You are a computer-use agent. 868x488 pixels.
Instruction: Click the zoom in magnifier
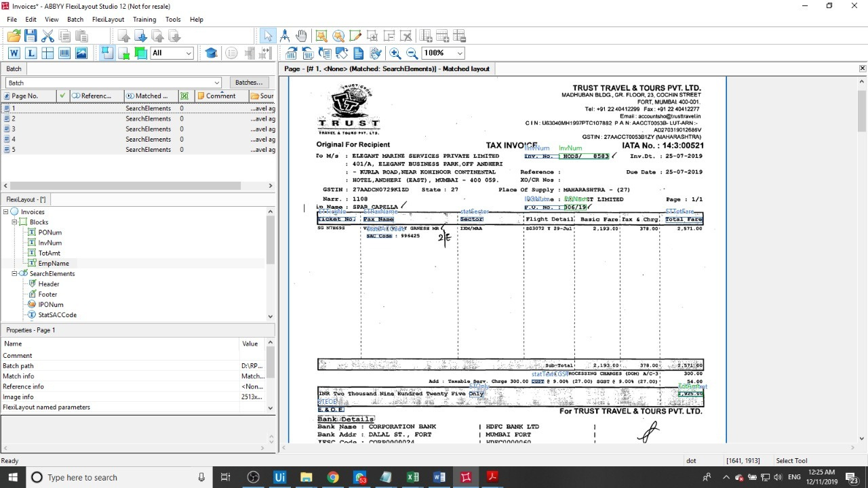(395, 53)
